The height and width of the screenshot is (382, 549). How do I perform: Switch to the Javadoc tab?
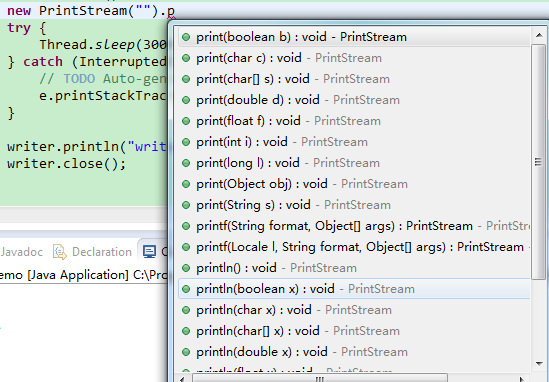[22, 252]
